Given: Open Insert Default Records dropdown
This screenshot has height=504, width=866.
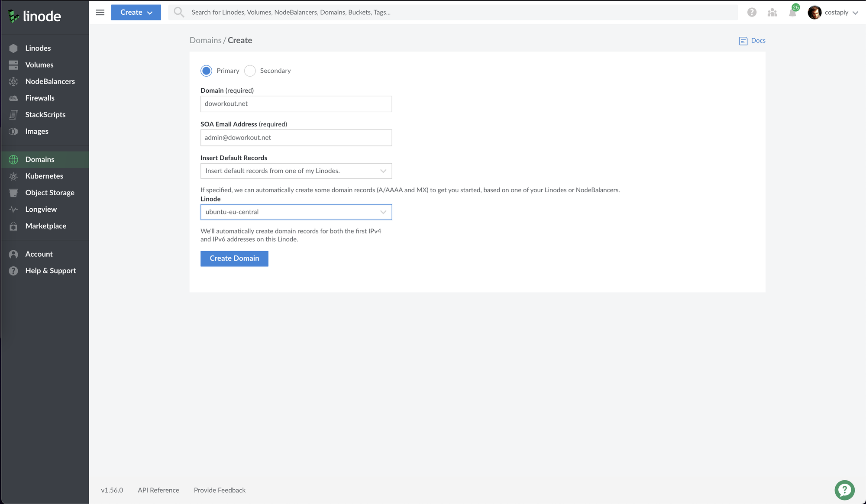Looking at the screenshot, I should click(296, 171).
